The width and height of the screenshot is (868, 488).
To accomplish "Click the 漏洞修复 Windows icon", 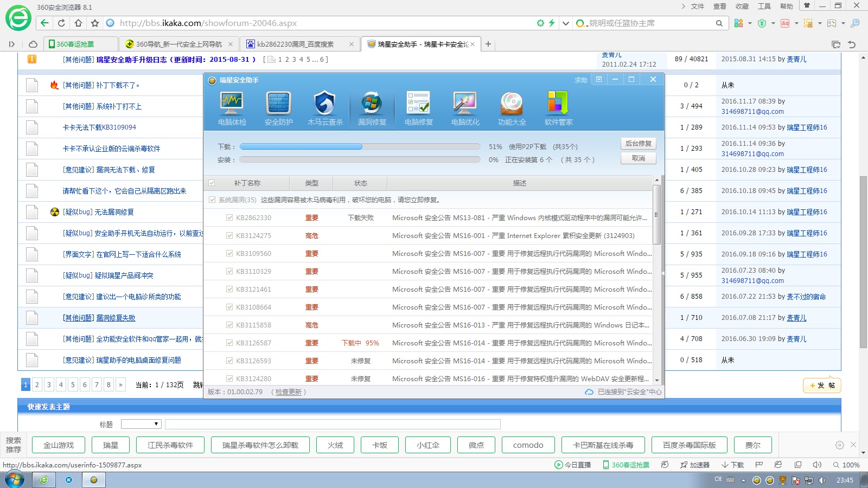I will pos(372,108).
